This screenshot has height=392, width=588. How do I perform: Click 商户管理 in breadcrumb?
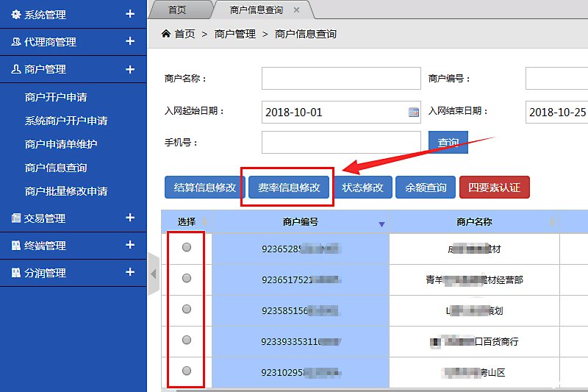235,34
